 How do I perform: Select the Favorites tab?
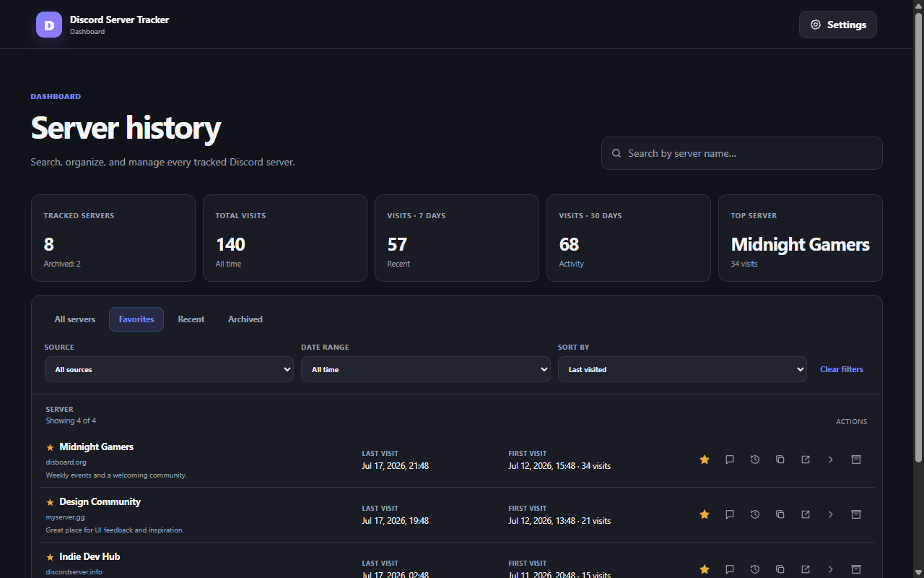pyautogui.click(x=136, y=319)
